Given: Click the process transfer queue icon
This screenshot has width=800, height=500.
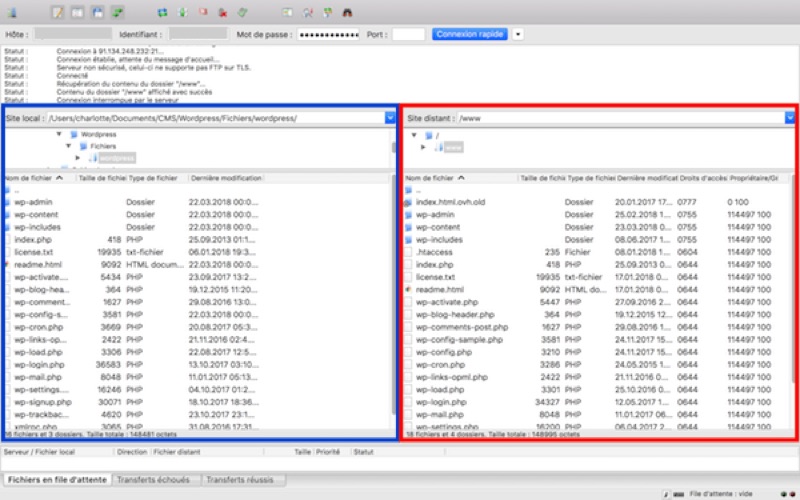Looking at the screenshot, I should pos(183,13).
